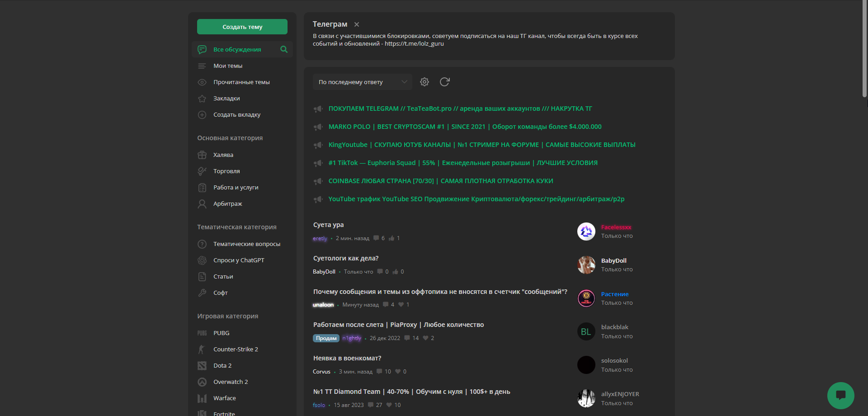Image resolution: width=868 pixels, height=416 pixels.
Task: Click BabyDoll's avatar thumbnail
Action: 586,265
